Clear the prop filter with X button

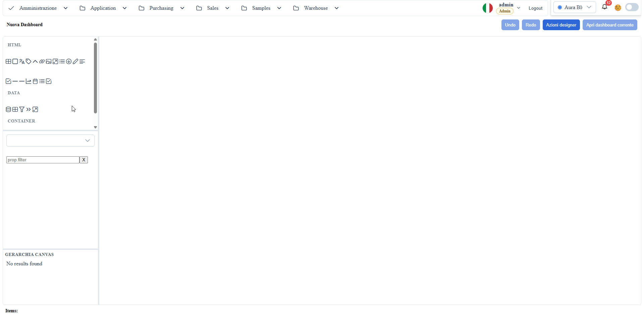[84, 160]
